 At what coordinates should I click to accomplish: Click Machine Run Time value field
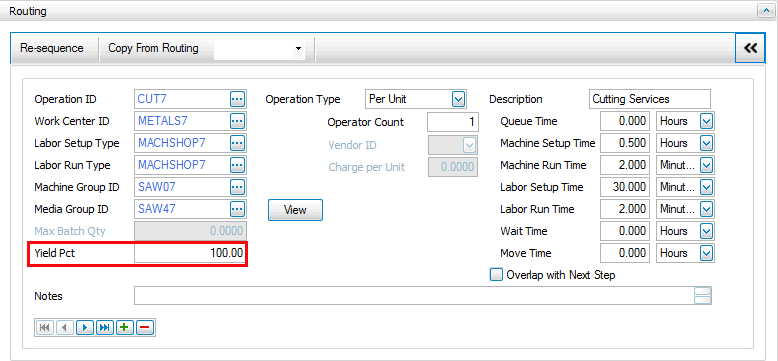click(x=625, y=165)
